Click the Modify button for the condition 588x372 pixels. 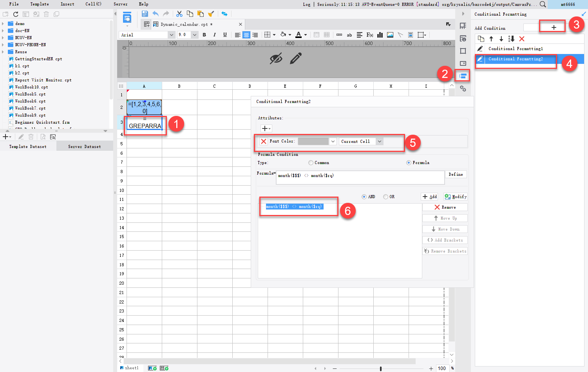coord(455,197)
